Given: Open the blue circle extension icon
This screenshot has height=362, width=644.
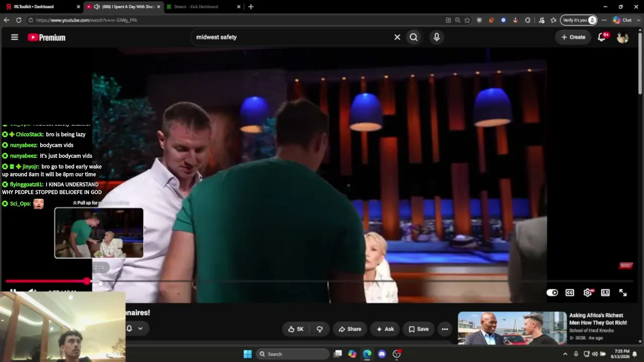Looking at the screenshot, I should [504, 20].
